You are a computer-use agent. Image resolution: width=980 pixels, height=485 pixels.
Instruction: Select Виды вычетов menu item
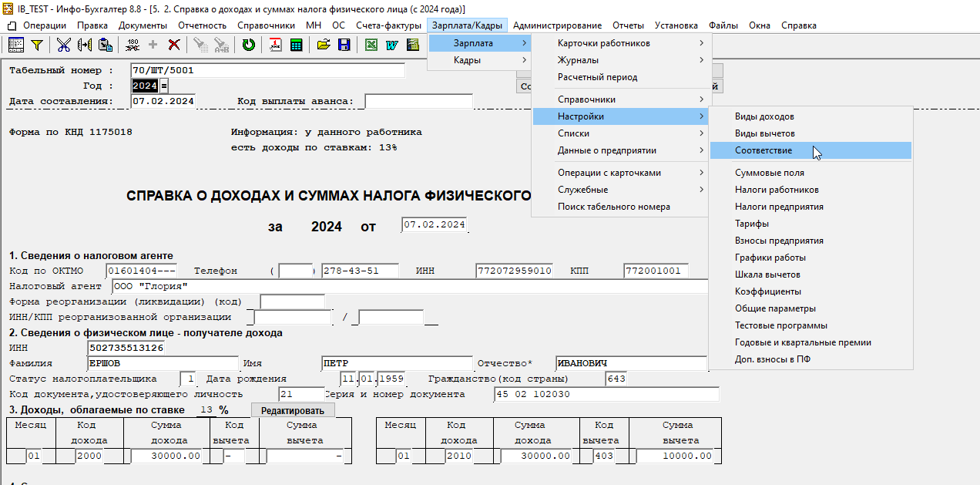coord(811,133)
